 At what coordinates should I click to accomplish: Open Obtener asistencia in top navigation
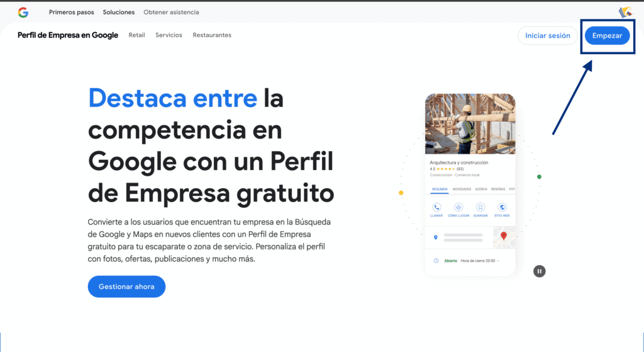pos(171,12)
